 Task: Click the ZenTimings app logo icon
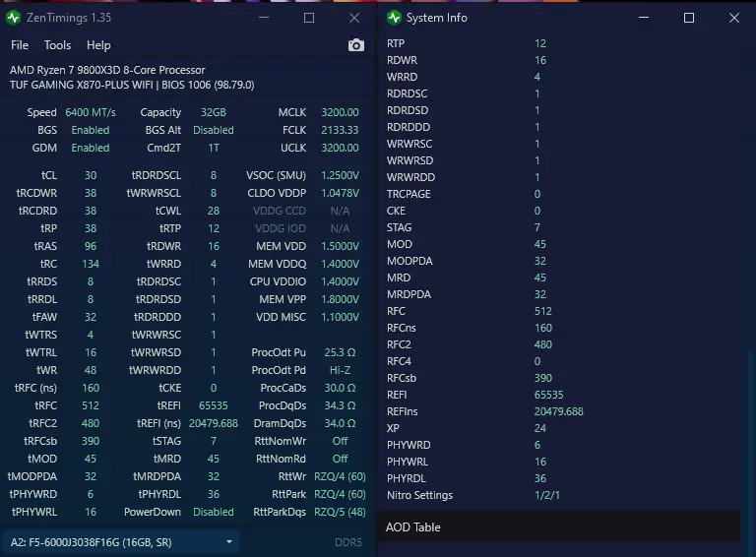click(14, 18)
